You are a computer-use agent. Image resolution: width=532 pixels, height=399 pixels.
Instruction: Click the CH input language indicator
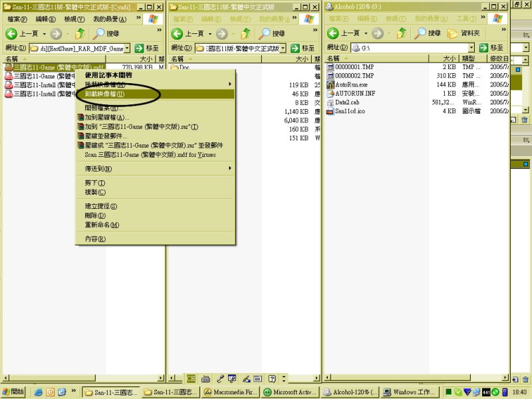[191, 378]
